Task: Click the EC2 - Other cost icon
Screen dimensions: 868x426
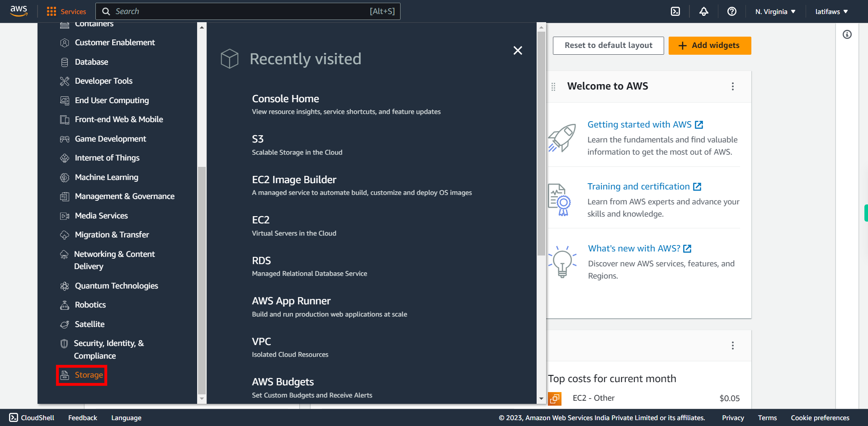Action: coord(555,398)
